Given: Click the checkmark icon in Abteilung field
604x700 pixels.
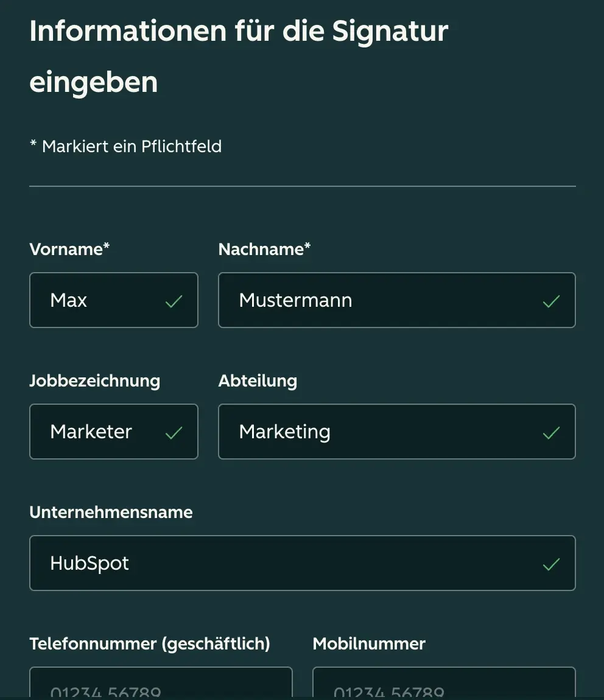Looking at the screenshot, I should pos(551,433).
